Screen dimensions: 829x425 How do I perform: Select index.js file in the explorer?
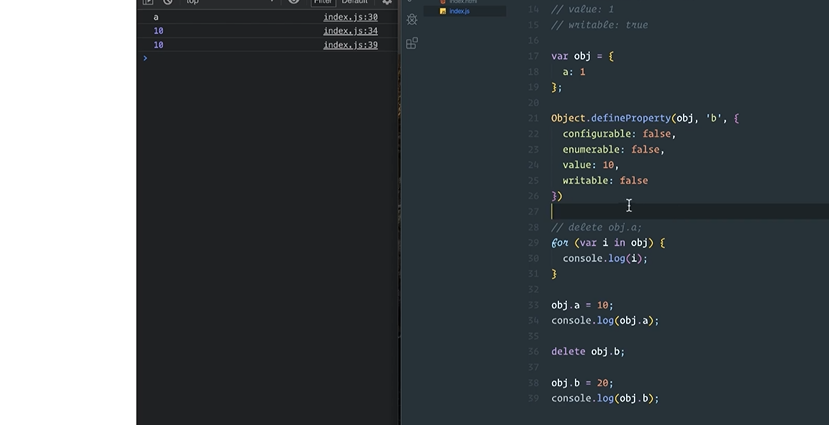tap(459, 11)
